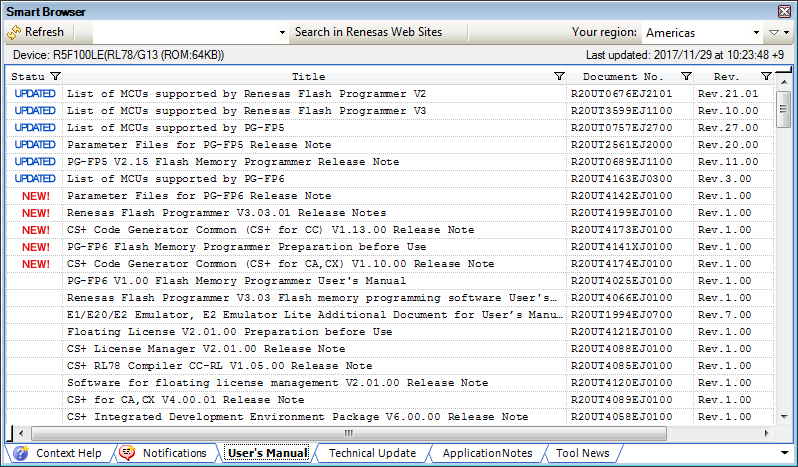The width and height of the screenshot is (798, 467).
Task: Open the Context Help tab
Action: (68, 453)
